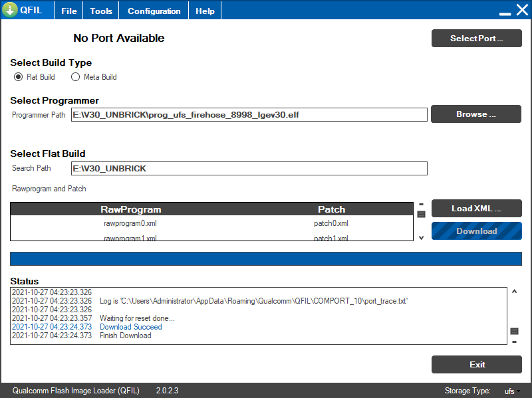The height and width of the screenshot is (398, 532).
Task: Click the Finish Download log line
Action: click(x=126, y=336)
